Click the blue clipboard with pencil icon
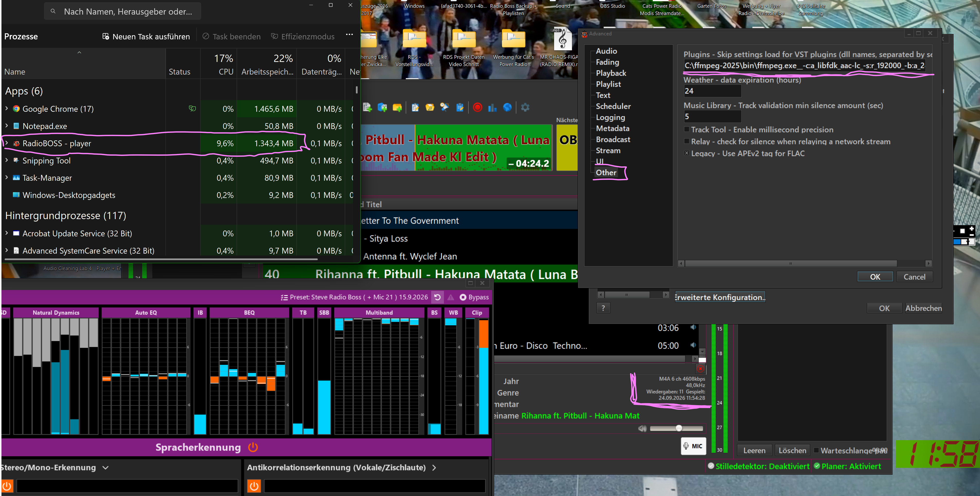 click(460, 108)
